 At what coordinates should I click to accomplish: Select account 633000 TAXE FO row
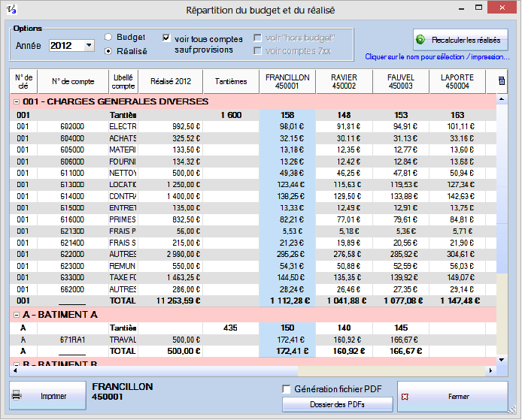point(253,278)
